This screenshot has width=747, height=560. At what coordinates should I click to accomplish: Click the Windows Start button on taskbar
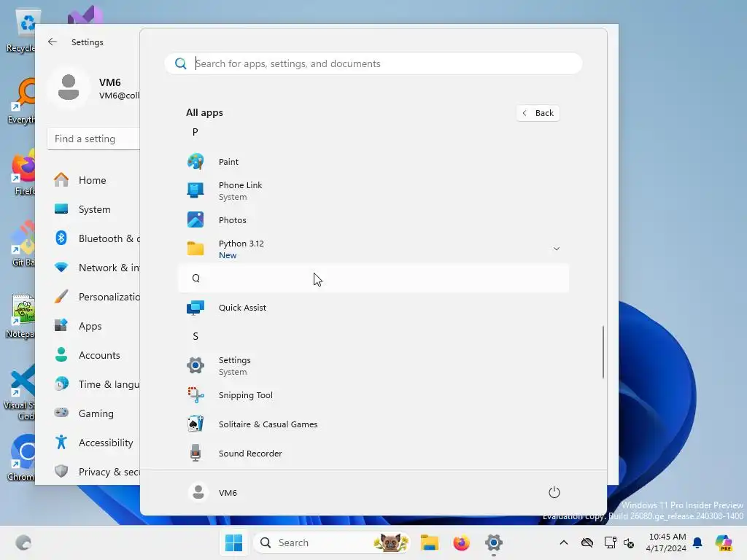[234, 542]
